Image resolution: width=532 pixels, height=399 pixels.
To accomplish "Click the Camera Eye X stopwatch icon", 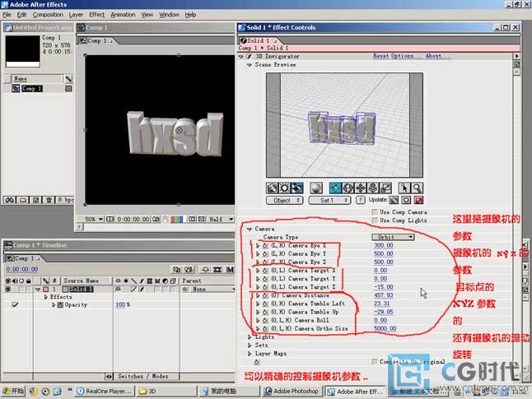I will pyautogui.click(x=265, y=245).
